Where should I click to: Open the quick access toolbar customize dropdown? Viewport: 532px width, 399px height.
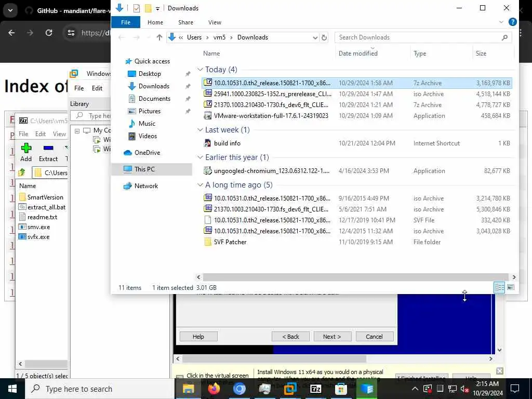[158, 8]
